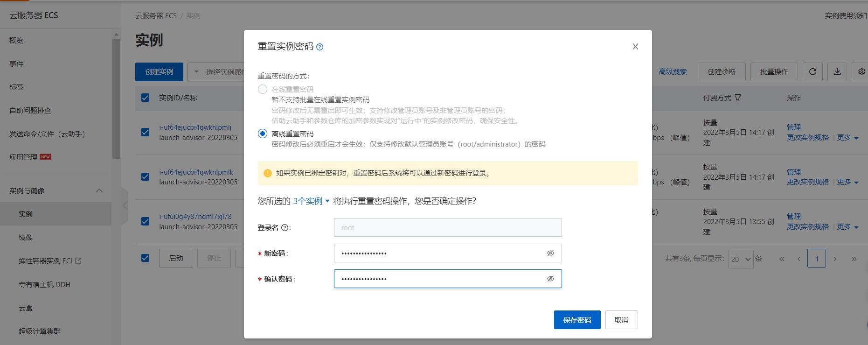Click the filter icon beside 付费方式

coord(738,98)
